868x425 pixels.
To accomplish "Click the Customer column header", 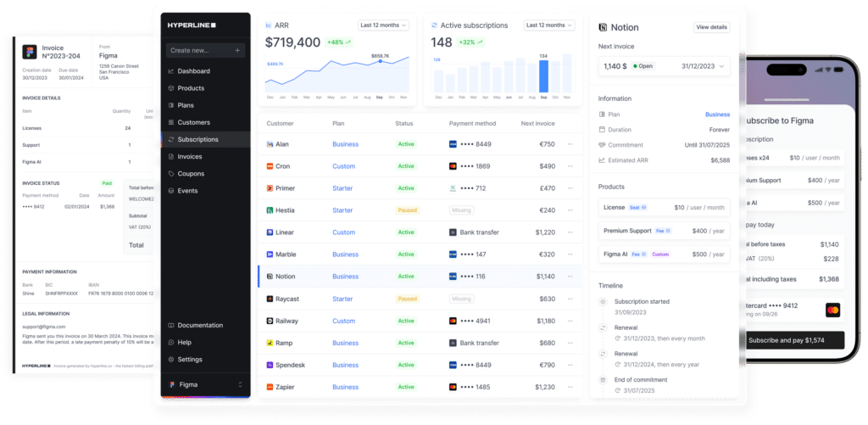I will pyautogui.click(x=280, y=124).
